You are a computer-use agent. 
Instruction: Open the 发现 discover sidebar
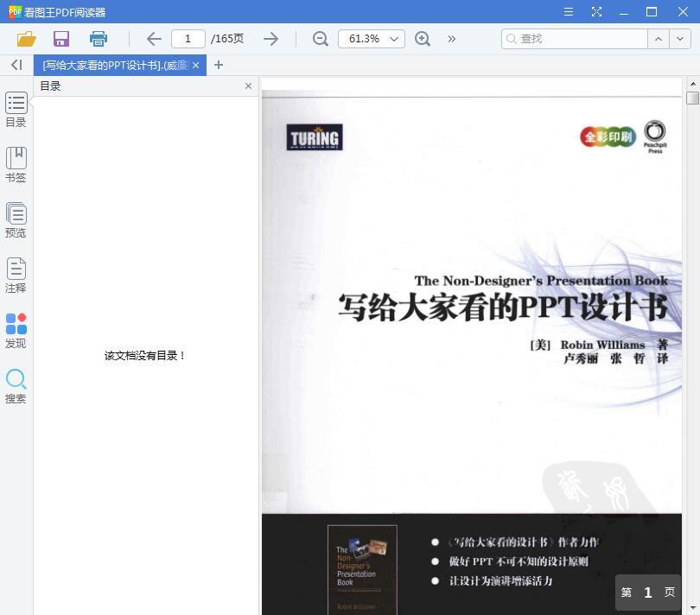[x=16, y=331]
